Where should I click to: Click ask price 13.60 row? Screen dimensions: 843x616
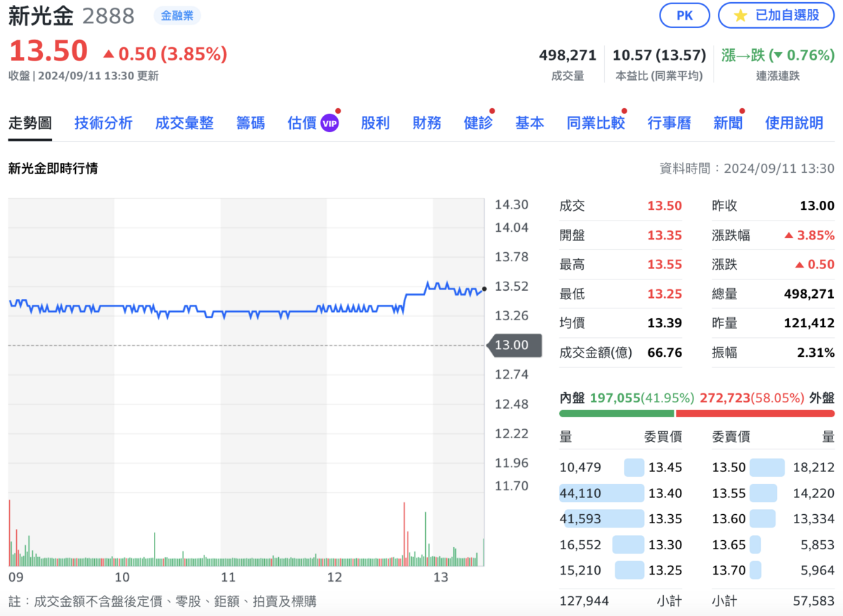773,518
